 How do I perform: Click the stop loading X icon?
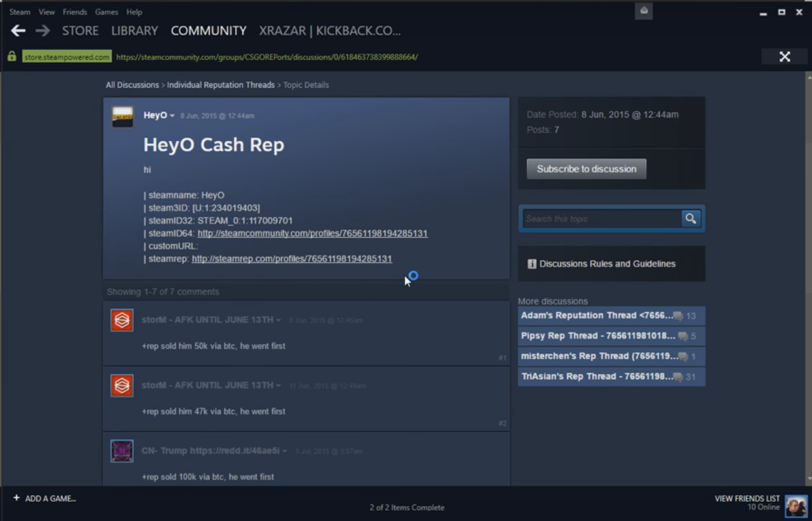coord(785,57)
